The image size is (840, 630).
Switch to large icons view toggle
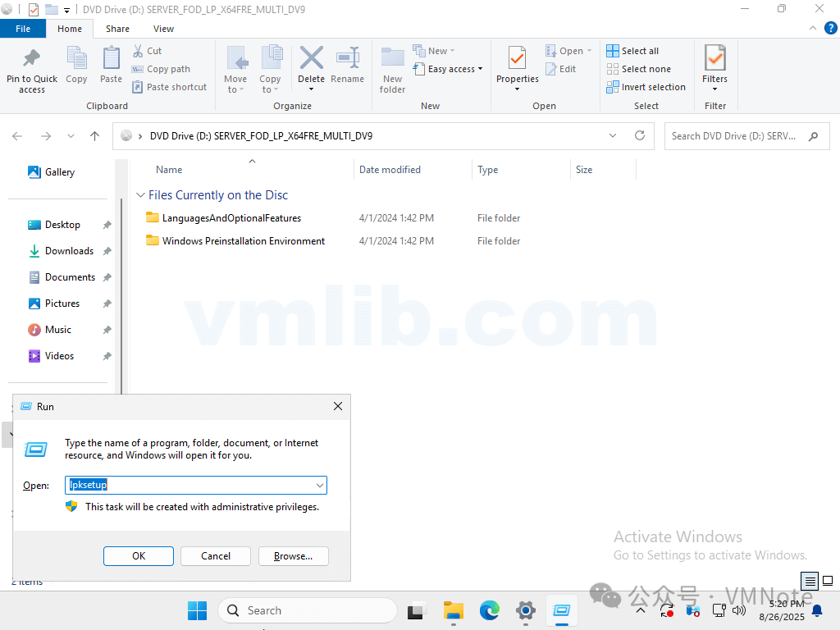click(x=827, y=582)
